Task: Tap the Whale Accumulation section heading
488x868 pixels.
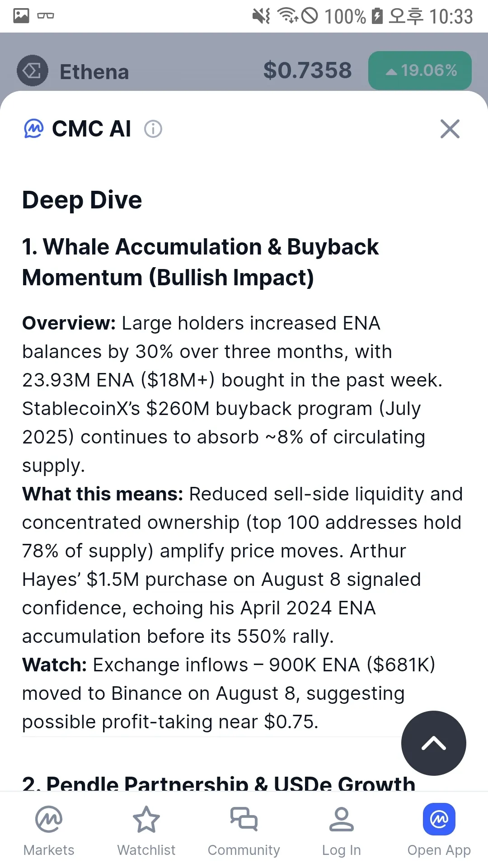Action: coord(200,262)
